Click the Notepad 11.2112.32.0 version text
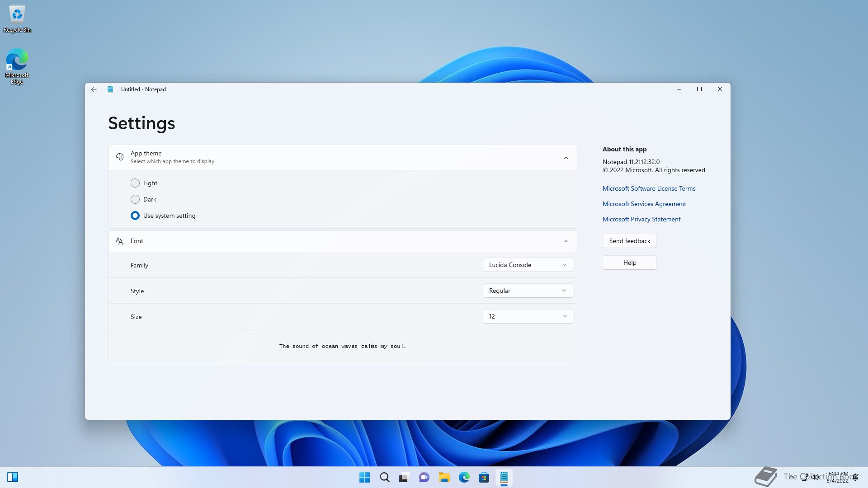The height and width of the screenshot is (488, 868). coord(631,162)
